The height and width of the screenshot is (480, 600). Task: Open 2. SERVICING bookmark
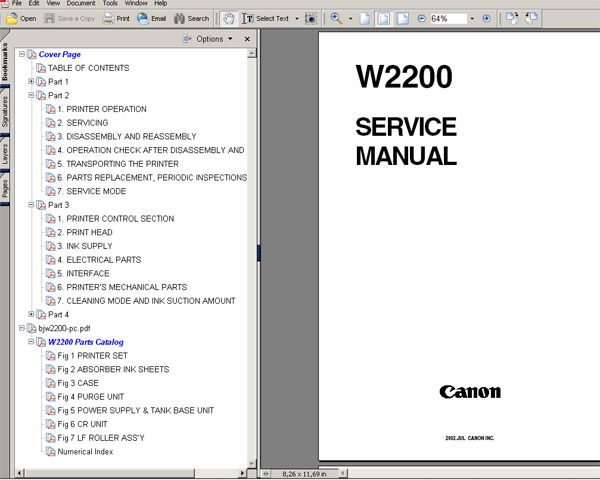(x=83, y=123)
